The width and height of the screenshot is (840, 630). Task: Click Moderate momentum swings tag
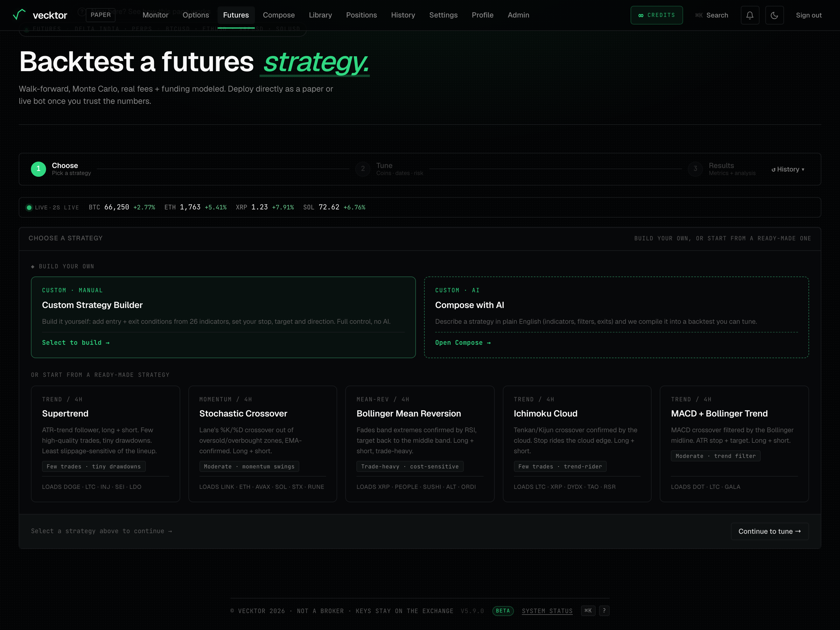pos(249,466)
